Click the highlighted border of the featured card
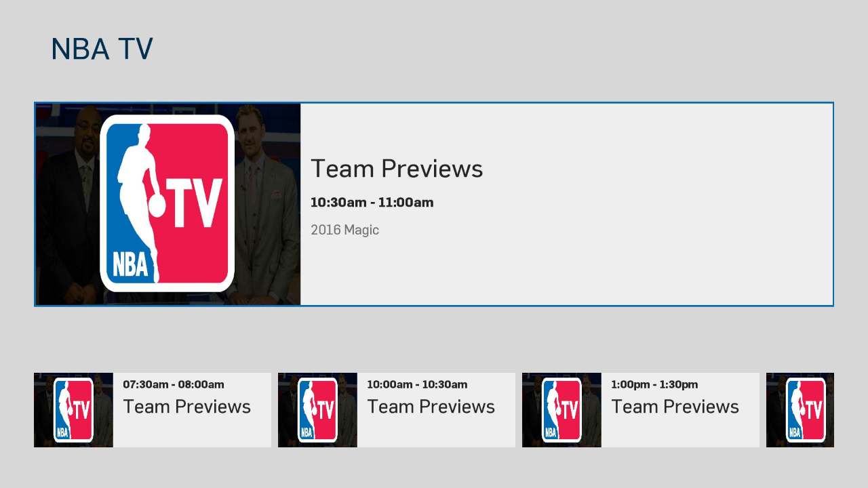The height and width of the screenshot is (488, 868). click(x=434, y=104)
